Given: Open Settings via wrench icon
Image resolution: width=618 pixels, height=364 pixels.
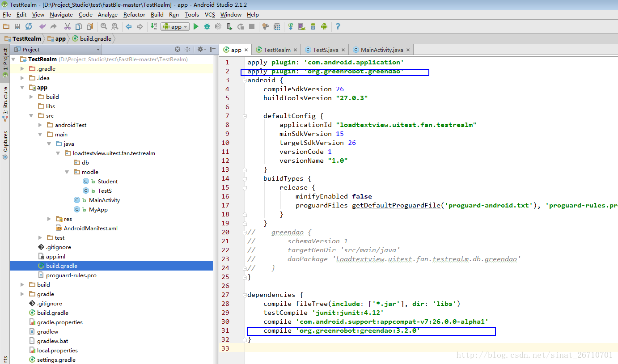Looking at the screenshot, I should tap(266, 27).
